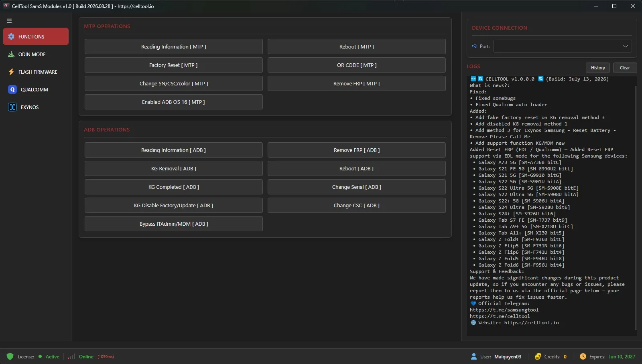This screenshot has width=642, height=364.
Task: Maximize the CellTool window
Action: click(614, 6)
